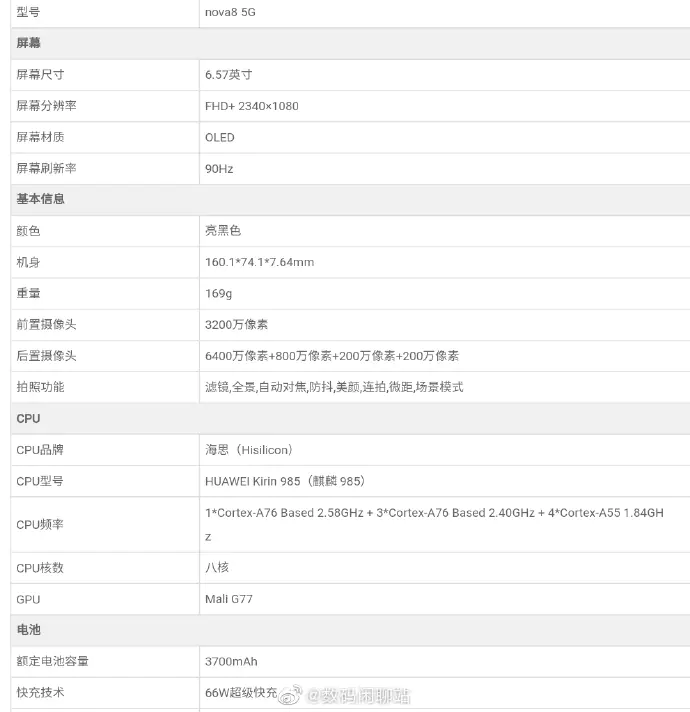Click the '基本信息' section header
The image size is (690, 712).
pyautogui.click(x=40, y=199)
